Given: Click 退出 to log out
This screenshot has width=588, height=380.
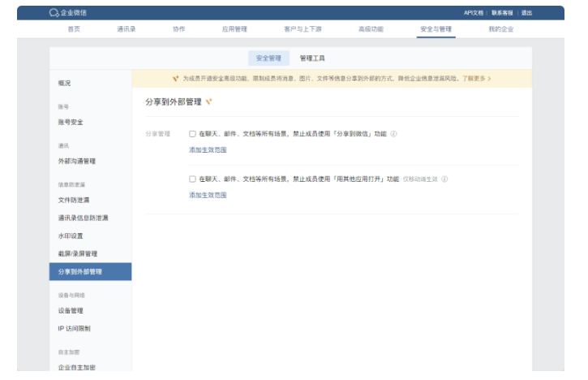Looking at the screenshot, I should (526, 13).
